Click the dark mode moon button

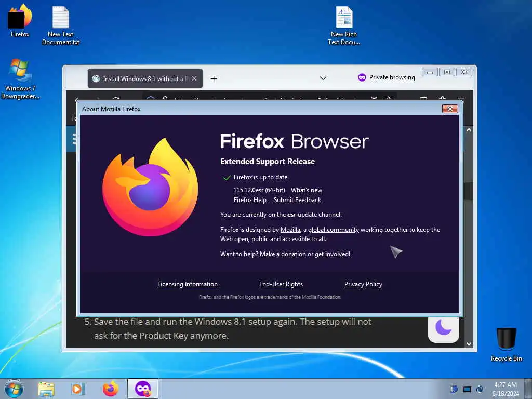coord(444,329)
